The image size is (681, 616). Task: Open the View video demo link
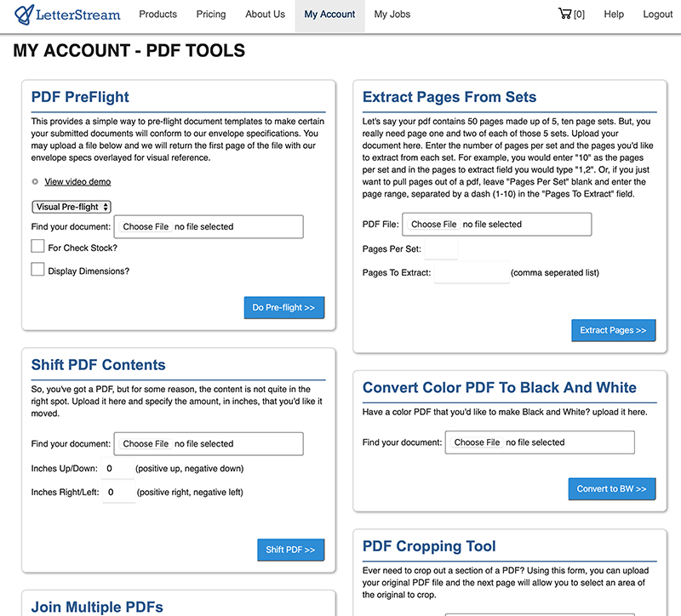coord(77,181)
